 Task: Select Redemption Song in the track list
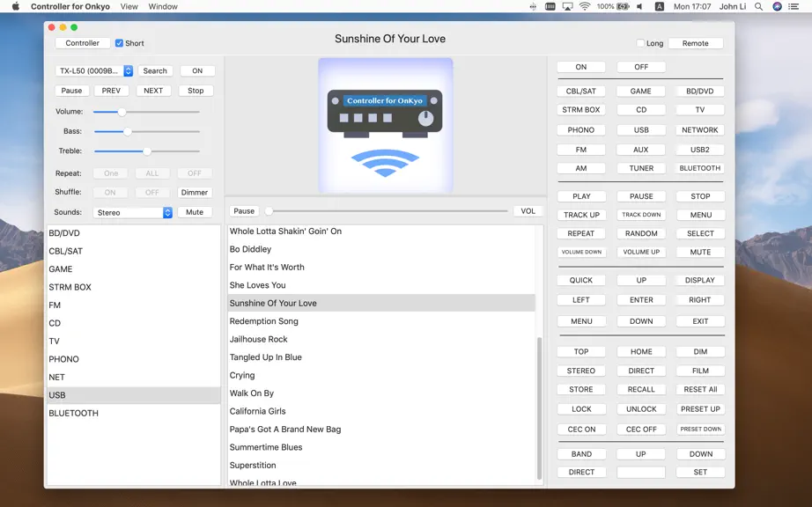(381, 321)
